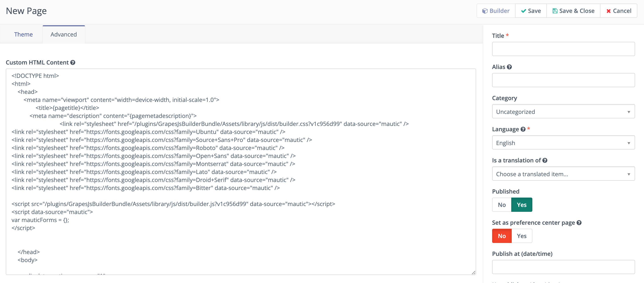Enable Yes for preference center page
Viewport: 644px width, 283px height.
[x=521, y=236]
